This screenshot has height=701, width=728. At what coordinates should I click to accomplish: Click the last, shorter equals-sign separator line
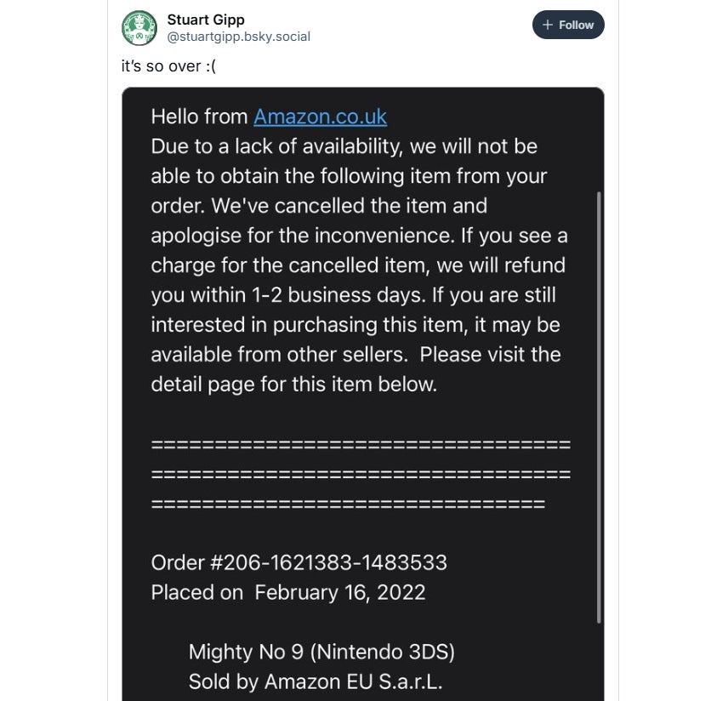[x=347, y=504]
